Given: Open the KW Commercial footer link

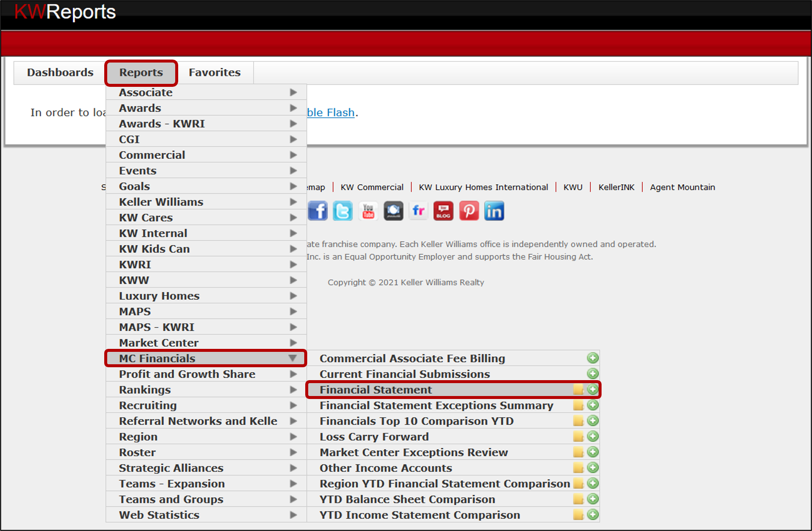Looking at the screenshot, I should (x=372, y=187).
